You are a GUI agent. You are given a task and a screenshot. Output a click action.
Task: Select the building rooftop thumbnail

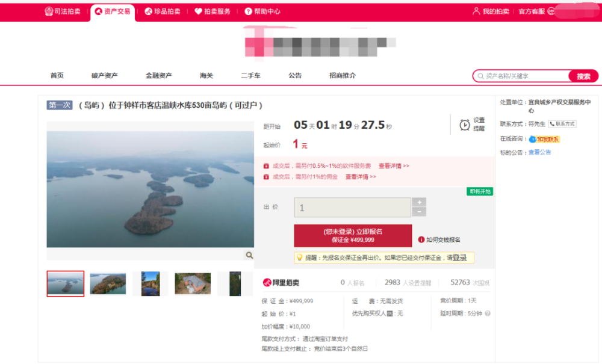(x=193, y=284)
